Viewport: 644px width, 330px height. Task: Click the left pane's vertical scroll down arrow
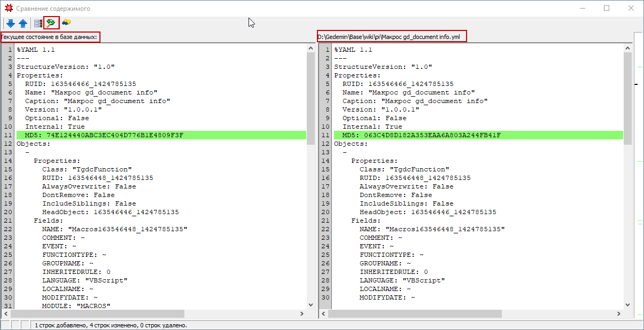[311, 304]
